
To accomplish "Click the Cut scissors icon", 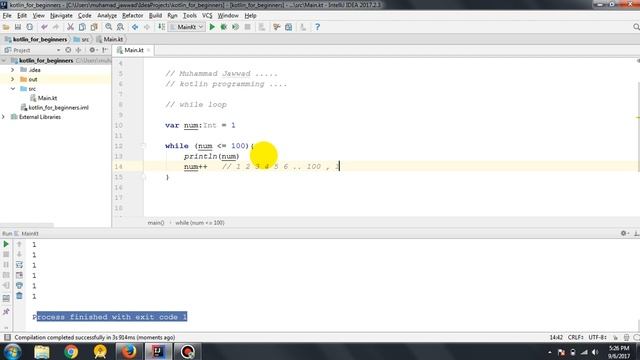I will 70,27.
